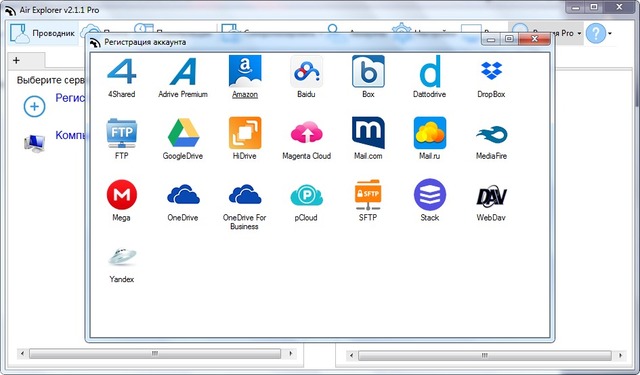640x375 pixels.
Task: Select the HiDrive icon
Action: (245, 133)
